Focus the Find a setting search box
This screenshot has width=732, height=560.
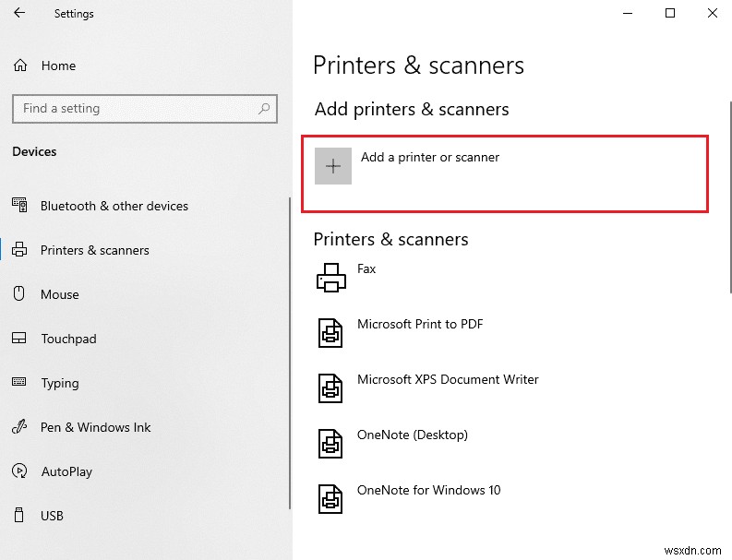pyautogui.click(x=145, y=109)
